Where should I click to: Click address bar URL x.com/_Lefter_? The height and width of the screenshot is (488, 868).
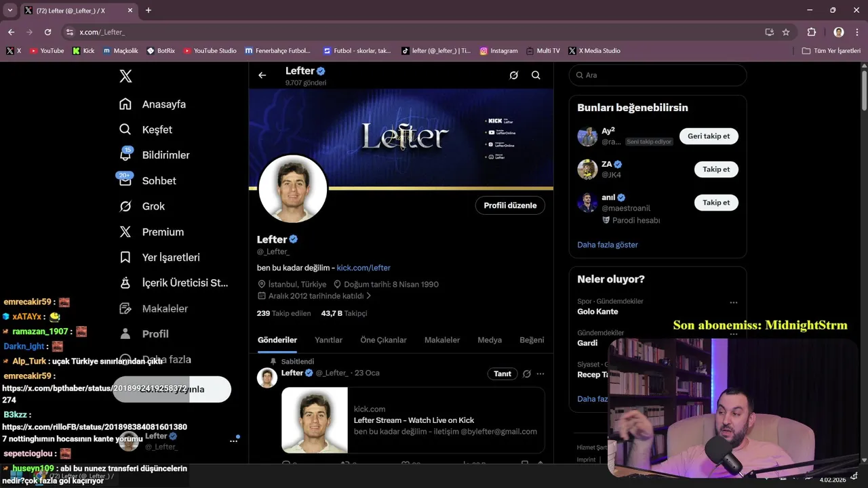click(x=102, y=33)
